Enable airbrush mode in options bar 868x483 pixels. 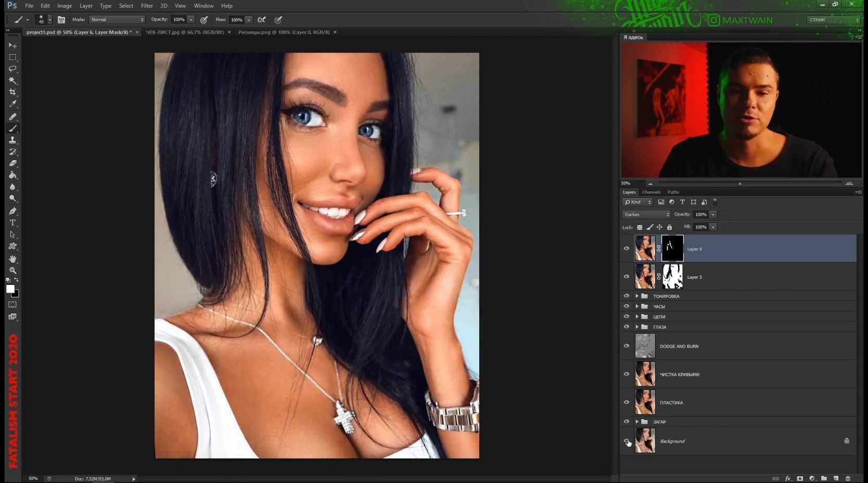click(262, 20)
